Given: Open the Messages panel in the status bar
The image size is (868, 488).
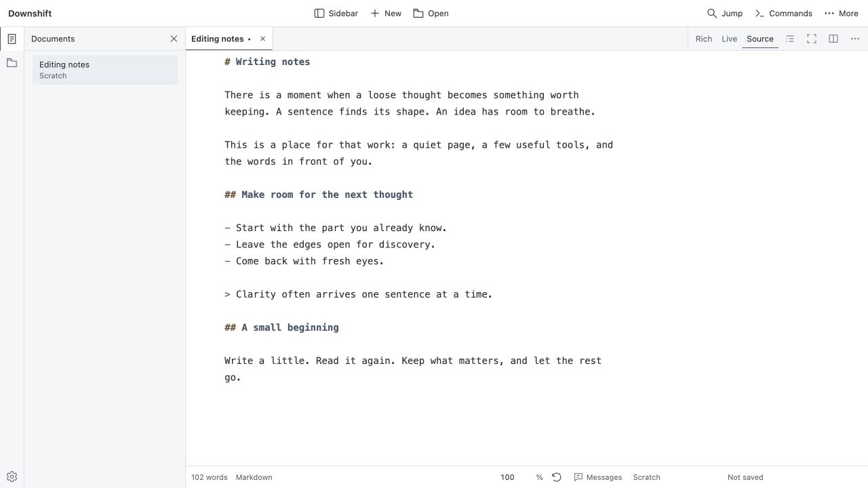Looking at the screenshot, I should coord(598,477).
